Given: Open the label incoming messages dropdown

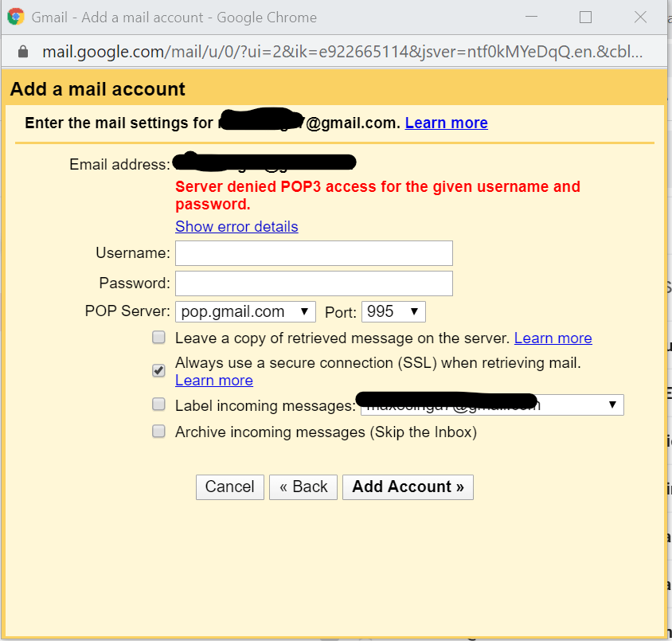Looking at the screenshot, I should (492, 405).
